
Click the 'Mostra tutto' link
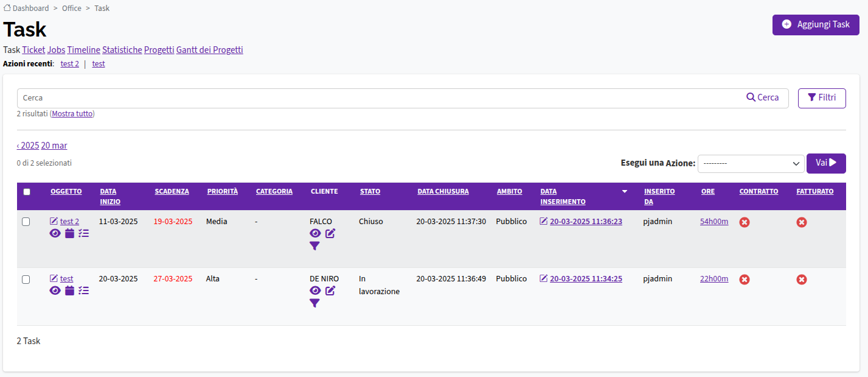point(72,114)
